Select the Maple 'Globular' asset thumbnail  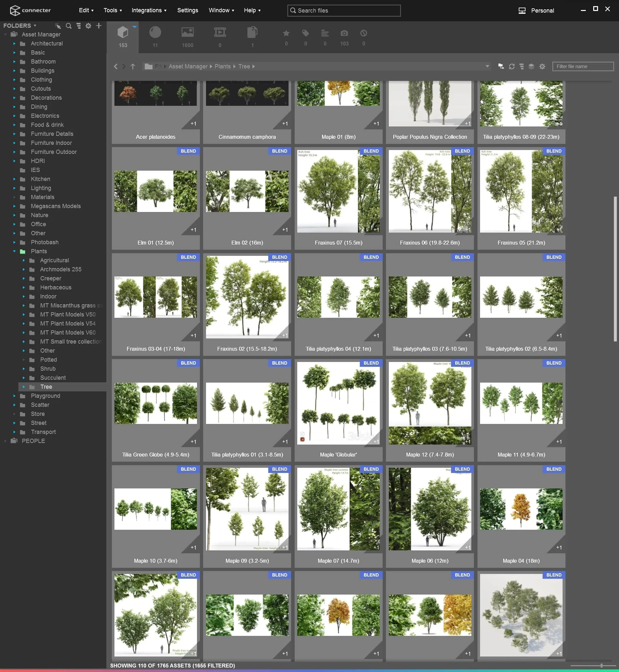pos(338,403)
